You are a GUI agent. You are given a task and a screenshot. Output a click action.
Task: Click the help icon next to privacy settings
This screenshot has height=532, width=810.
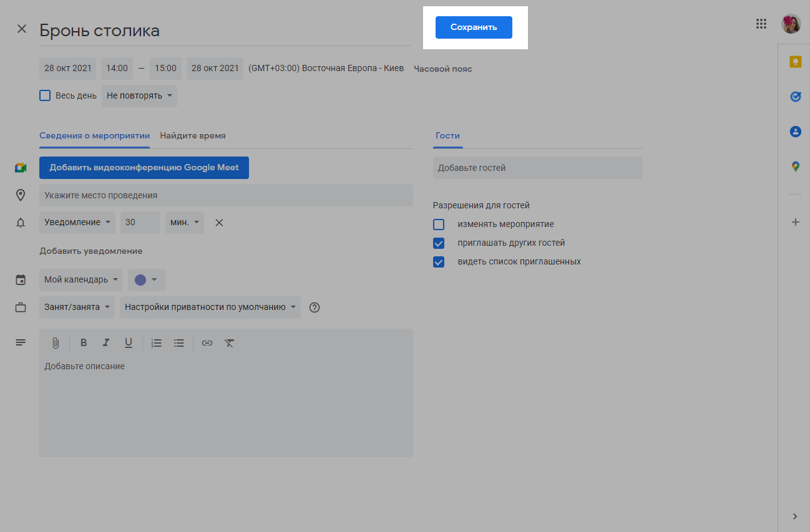tap(315, 307)
